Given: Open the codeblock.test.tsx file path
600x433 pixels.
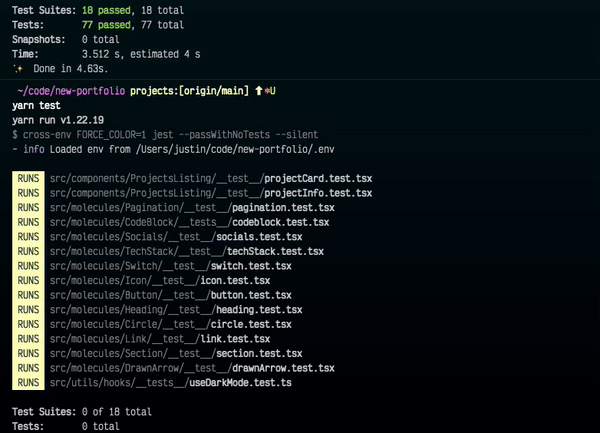Looking at the screenshot, I should pyautogui.click(x=189, y=222).
